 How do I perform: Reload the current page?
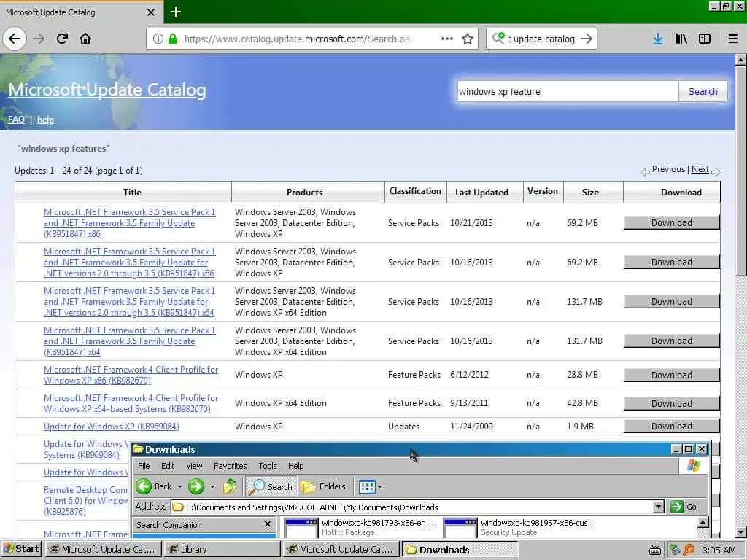[62, 39]
